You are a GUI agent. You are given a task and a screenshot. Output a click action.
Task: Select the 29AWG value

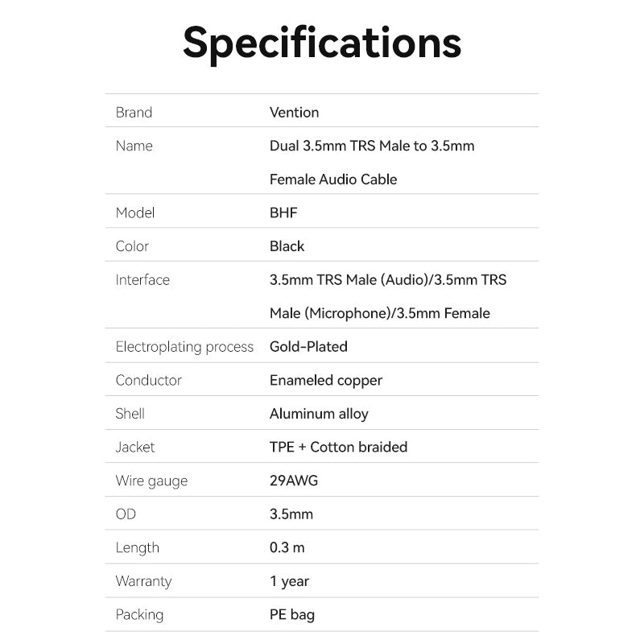tap(294, 481)
